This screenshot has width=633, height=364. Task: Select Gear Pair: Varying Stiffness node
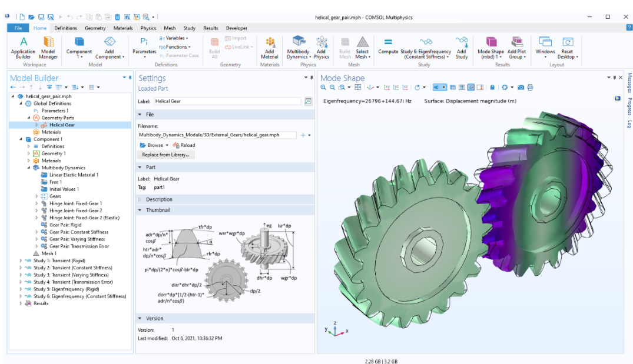(x=77, y=239)
